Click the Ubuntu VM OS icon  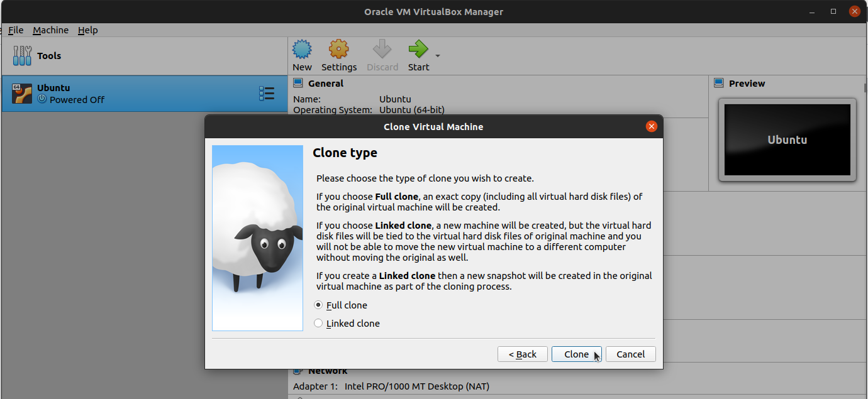coord(22,94)
